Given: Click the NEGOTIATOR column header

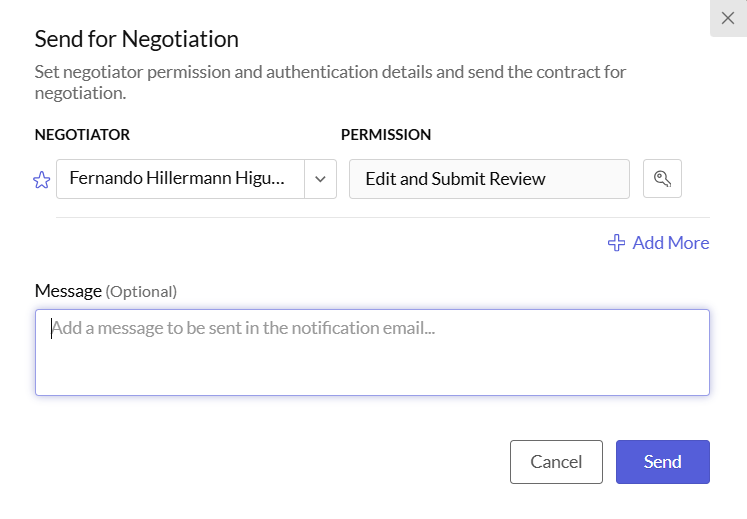Looking at the screenshot, I should click(82, 134).
